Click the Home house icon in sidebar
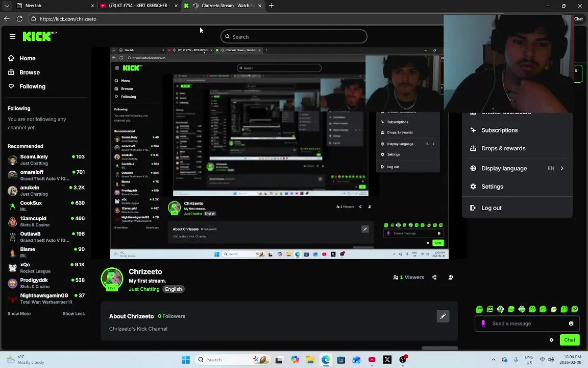Image resolution: width=588 pixels, height=368 pixels. point(11,58)
